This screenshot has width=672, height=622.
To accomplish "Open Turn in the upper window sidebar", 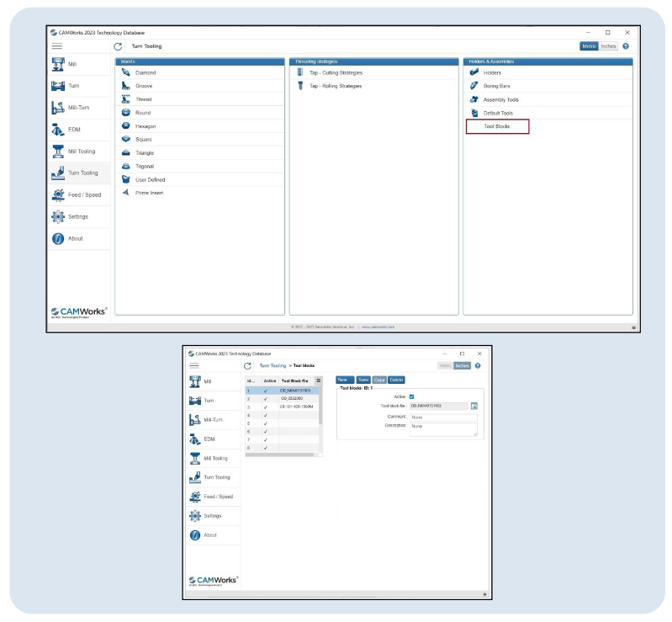I will (x=78, y=86).
